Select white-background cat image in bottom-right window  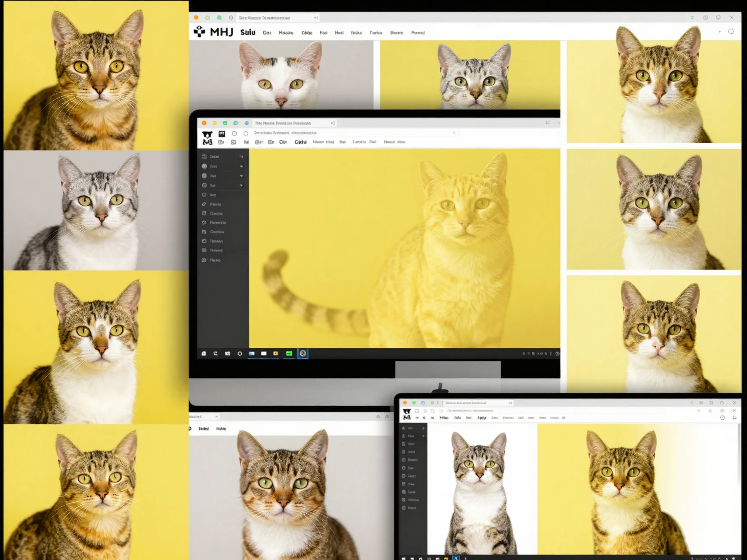482,489
